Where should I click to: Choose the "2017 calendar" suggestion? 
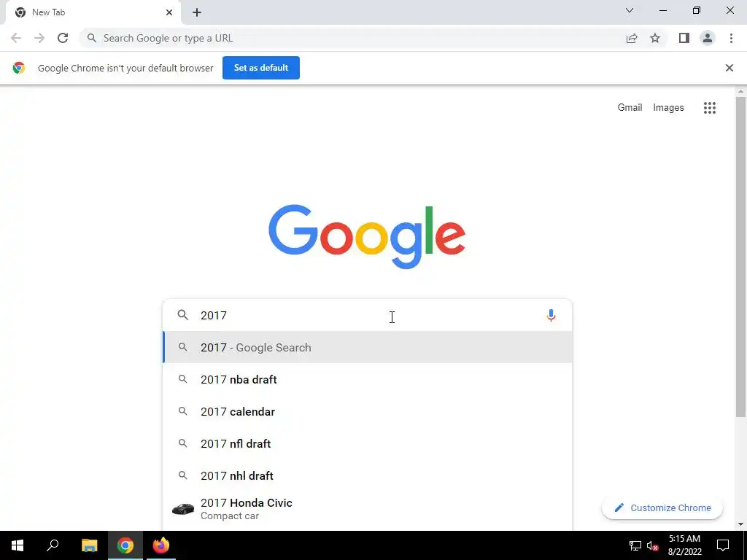pyautogui.click(x=368, y=411)
